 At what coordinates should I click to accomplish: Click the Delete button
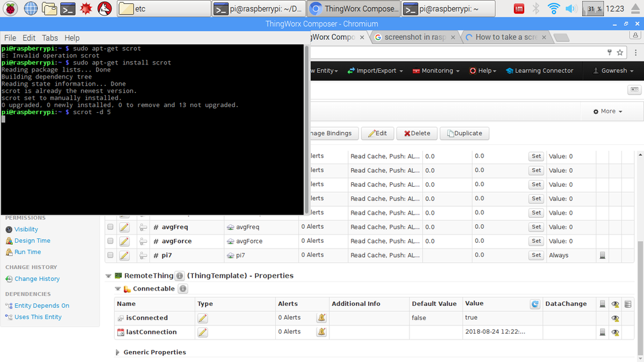tap(417, 133)
